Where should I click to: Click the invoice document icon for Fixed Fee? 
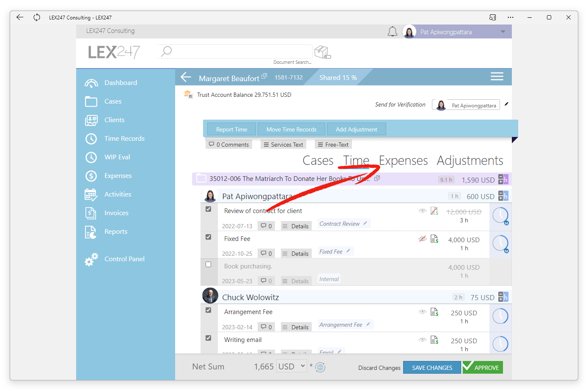pos(434,239)
